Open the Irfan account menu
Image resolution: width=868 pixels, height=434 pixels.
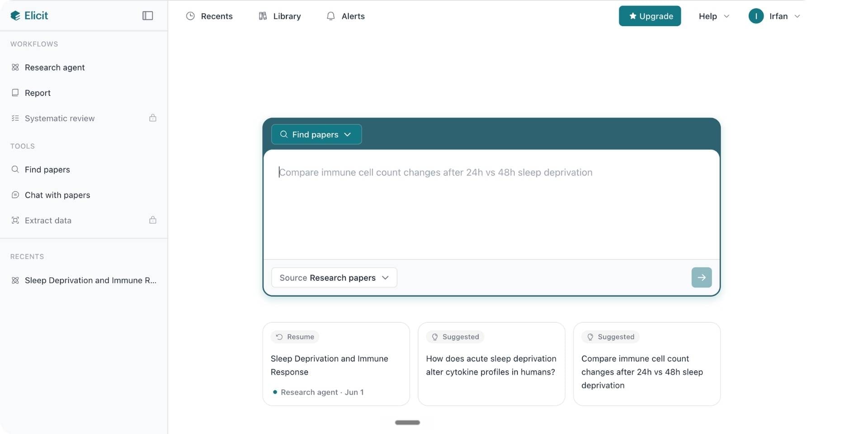[x=774, y=16]
